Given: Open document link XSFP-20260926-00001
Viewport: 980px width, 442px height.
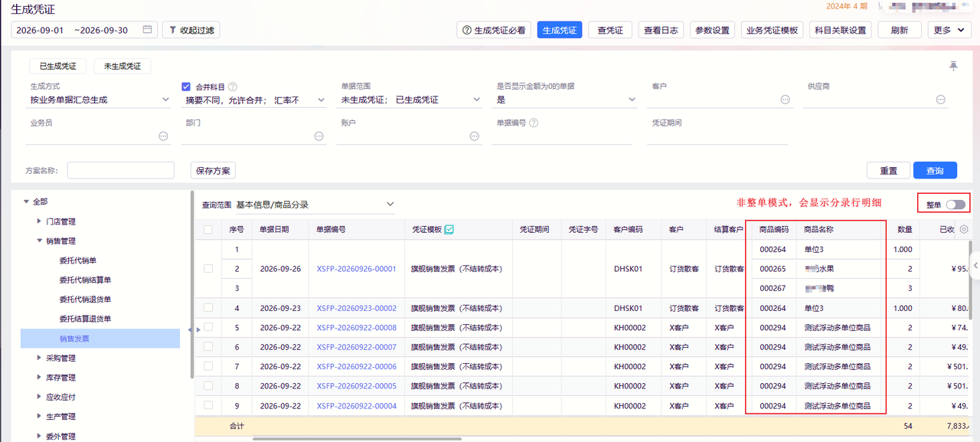Looking at the screenshot, I should (356, 269).
